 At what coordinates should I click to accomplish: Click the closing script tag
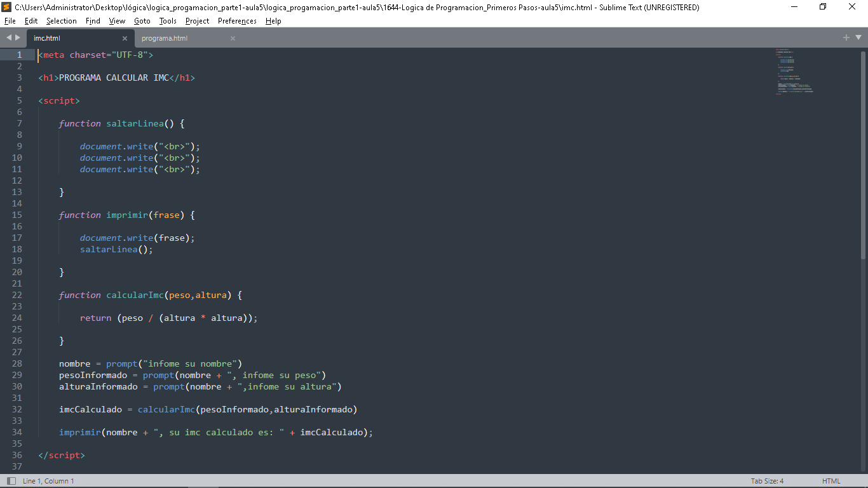pos(62,455)
